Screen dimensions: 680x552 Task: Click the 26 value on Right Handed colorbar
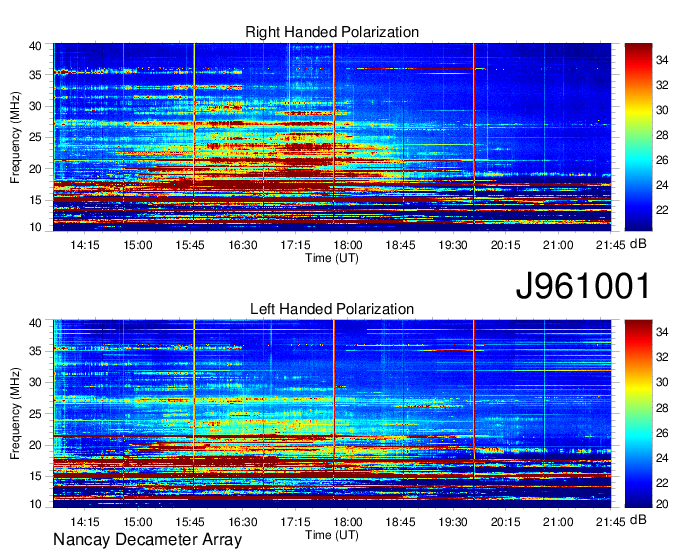click(x=662, y=160)
